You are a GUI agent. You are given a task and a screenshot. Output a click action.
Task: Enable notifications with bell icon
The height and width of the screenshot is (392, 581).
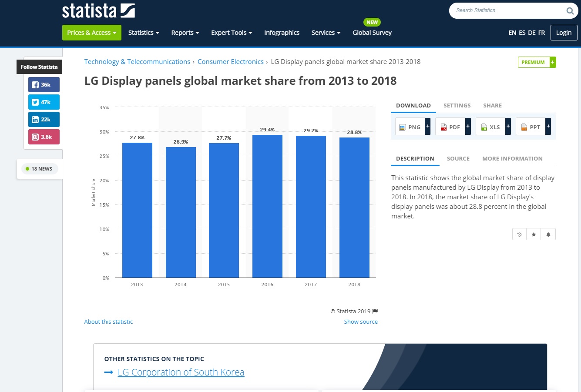[548, 235]
